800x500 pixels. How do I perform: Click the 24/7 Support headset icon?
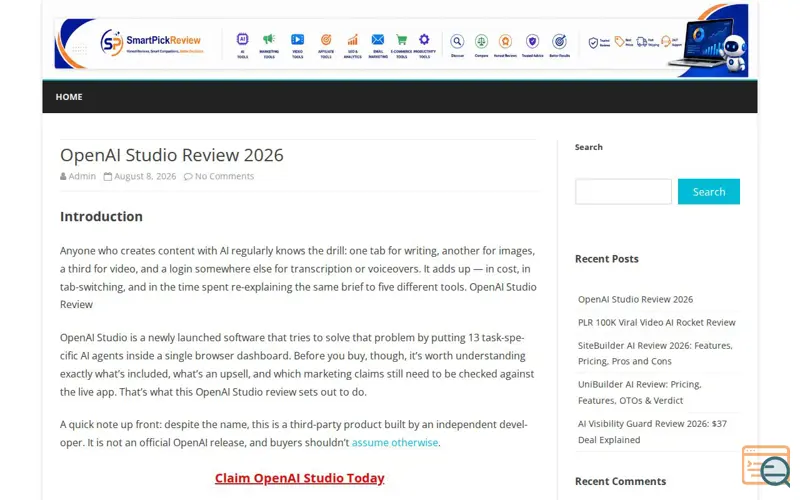(x=666, y=41)
